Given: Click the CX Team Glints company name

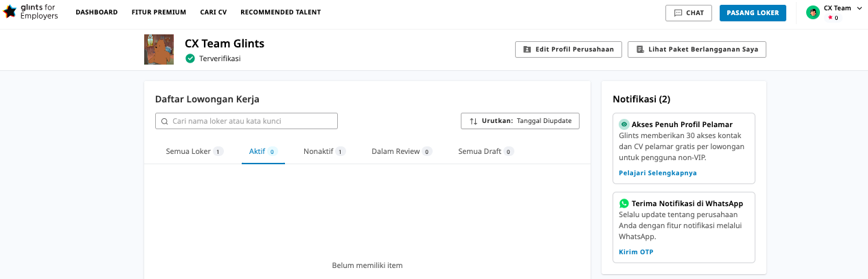Looking at the screenshot, I should click(225, 43).
